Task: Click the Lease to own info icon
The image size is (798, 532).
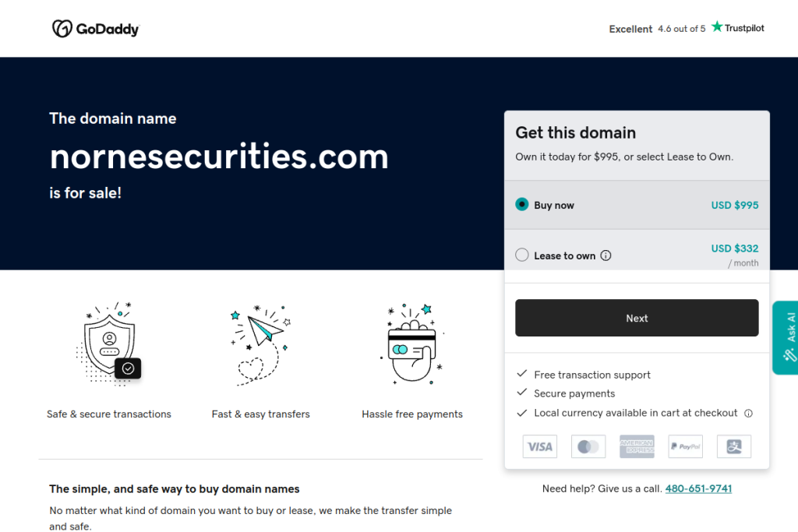Action: pyautogui.click(x=606, y=255)
